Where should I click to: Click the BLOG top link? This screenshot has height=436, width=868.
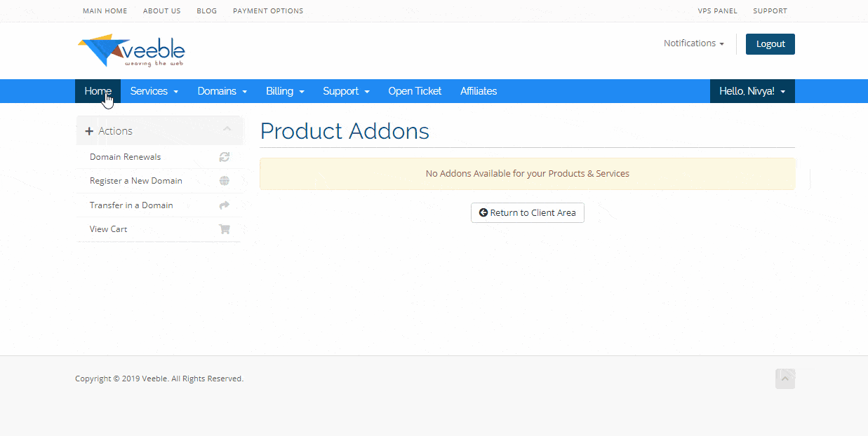[207, 11]
